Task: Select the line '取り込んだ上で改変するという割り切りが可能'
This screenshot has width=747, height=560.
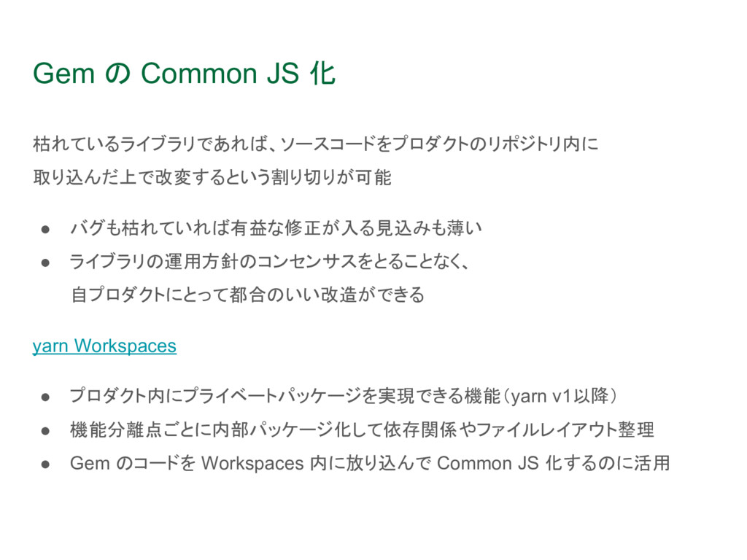Action: coord(212,177)
